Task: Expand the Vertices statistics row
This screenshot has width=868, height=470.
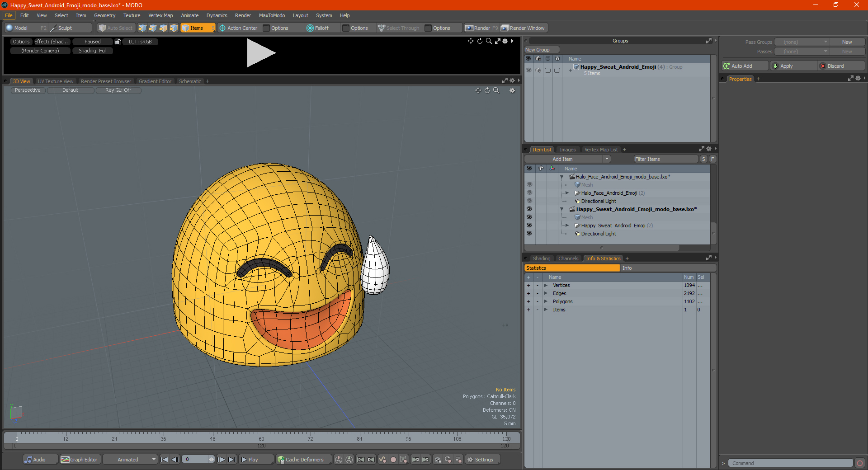Action: click(546, 285)
